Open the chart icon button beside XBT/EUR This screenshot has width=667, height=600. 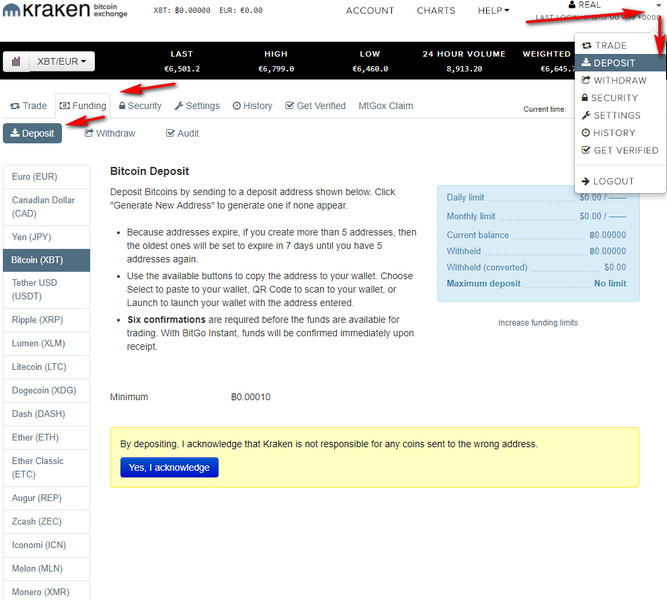coord(16,62)
